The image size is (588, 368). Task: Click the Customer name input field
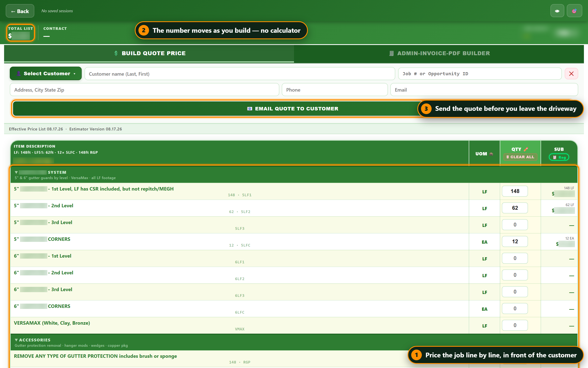(x=239, y=74)
